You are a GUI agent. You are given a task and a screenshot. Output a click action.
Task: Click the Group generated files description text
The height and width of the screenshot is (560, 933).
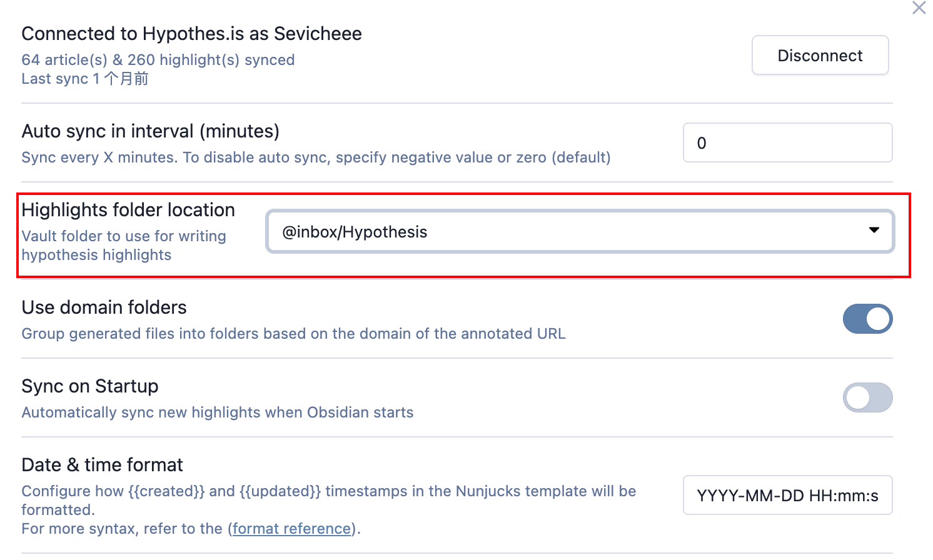293,334
